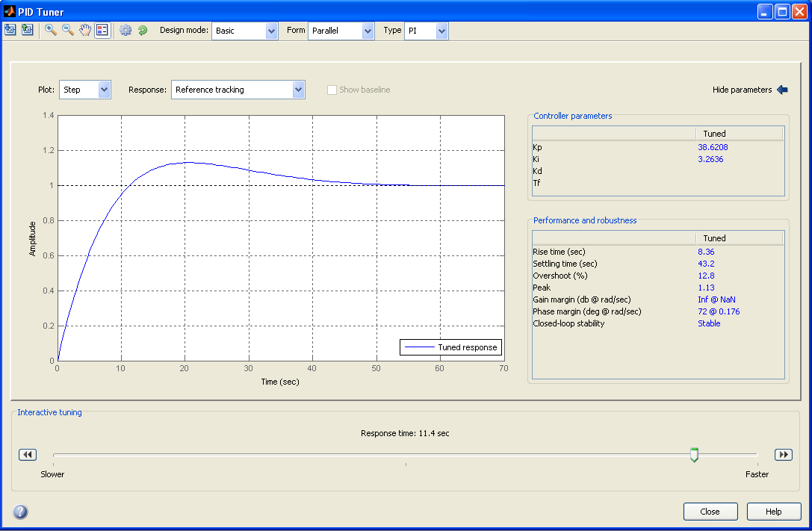Open the Plot Step dropdown
Image resolution: width=812 pixels, height=531 pixels.
(85, 90)
